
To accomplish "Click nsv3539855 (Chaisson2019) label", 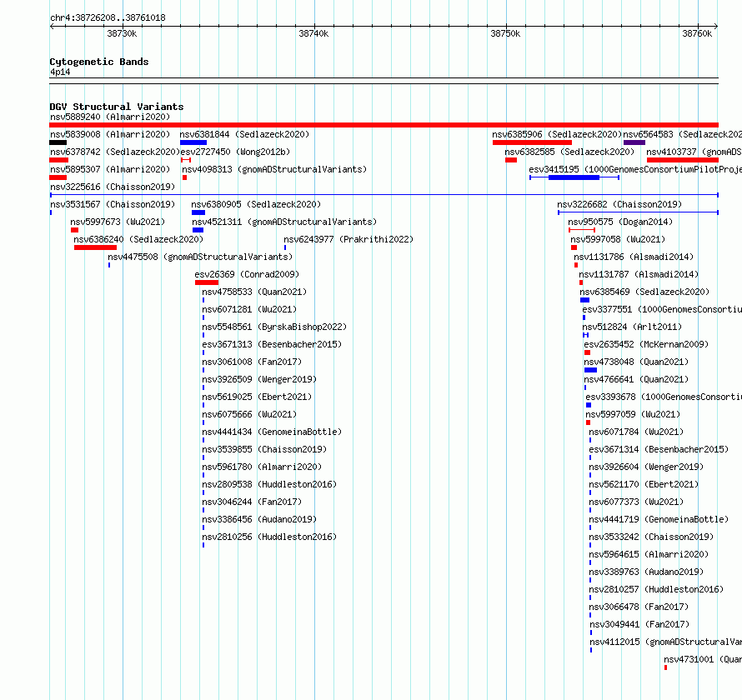I will [x=264, y=449].
